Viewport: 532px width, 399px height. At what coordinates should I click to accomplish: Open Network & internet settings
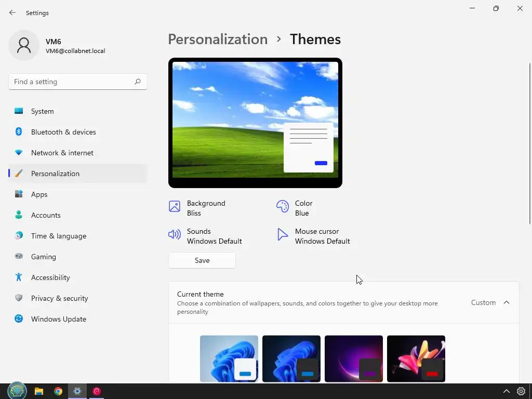coord(78,152)
